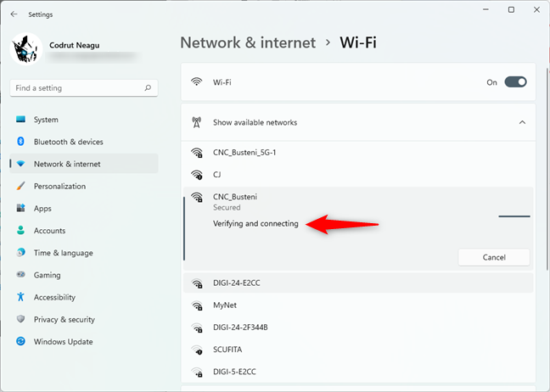Open System settings category
Viewport: 550px width, 392px height.
(x=84, y=120)
